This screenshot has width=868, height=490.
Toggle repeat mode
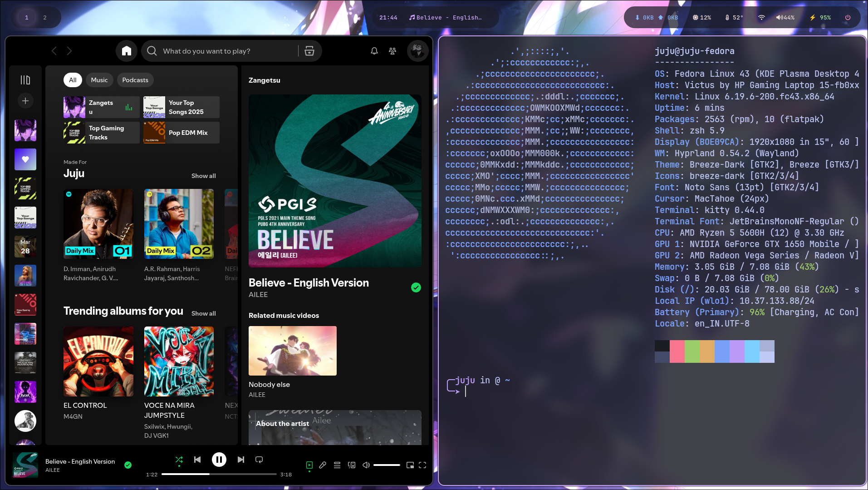[259, 460]
